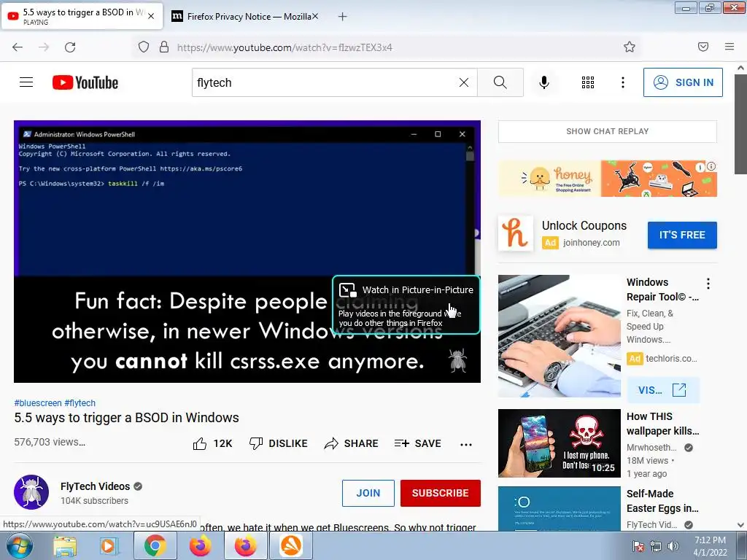The image size is (747, 560).
Task: Open more actions ellipsis below the video
Action: pos(466,444)
